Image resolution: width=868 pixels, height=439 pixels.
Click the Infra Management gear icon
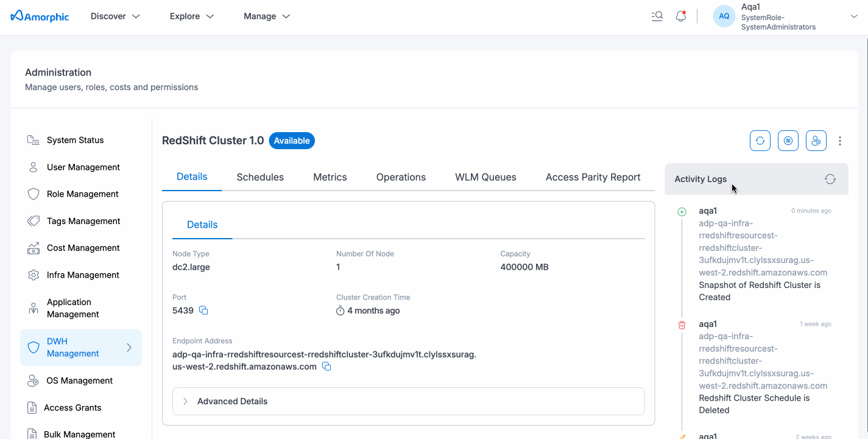pos(34,275)
